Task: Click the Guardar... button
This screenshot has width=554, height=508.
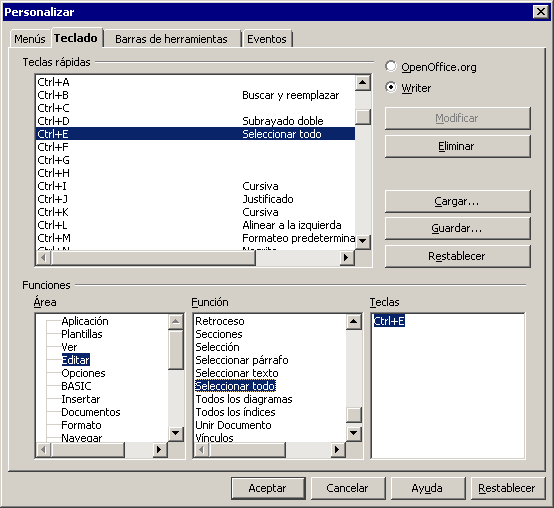Action: click(x=458, y=229)
